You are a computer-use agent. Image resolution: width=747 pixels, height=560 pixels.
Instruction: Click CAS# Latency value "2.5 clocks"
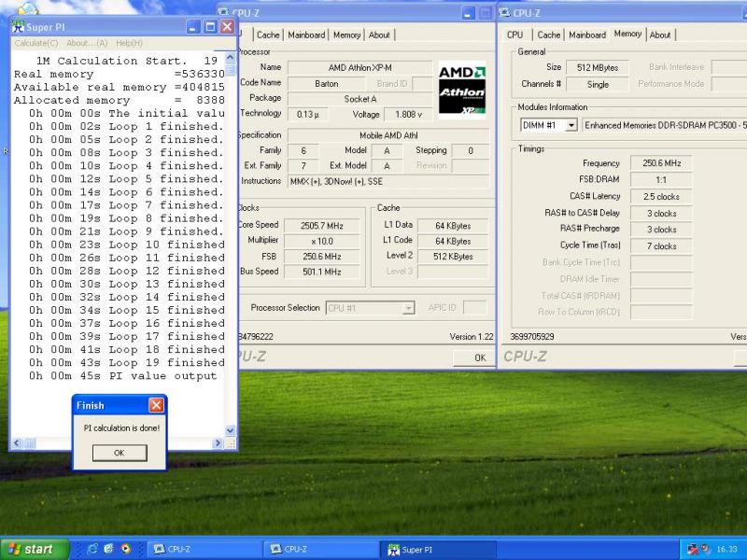(661, 196)
